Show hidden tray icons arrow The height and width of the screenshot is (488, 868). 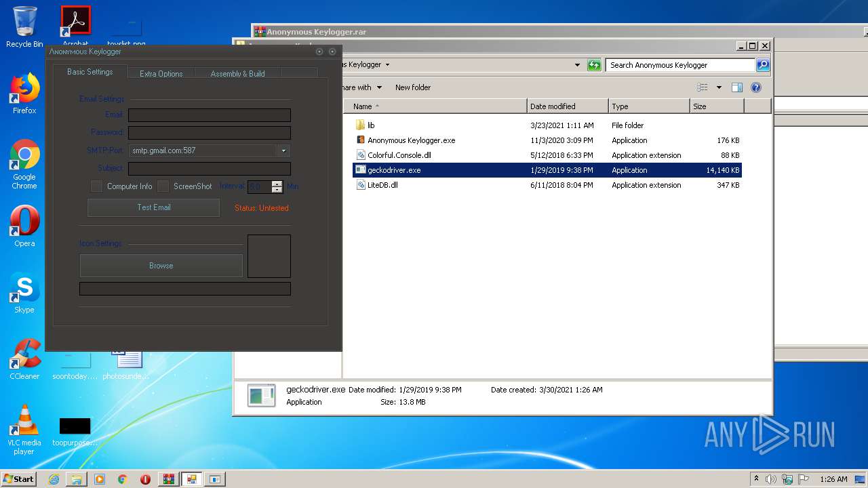pyautogui.click(x=756, y=479)
